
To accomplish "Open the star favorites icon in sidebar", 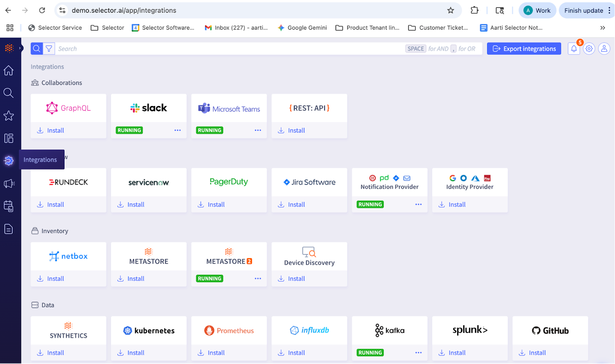I will point(9,116).
